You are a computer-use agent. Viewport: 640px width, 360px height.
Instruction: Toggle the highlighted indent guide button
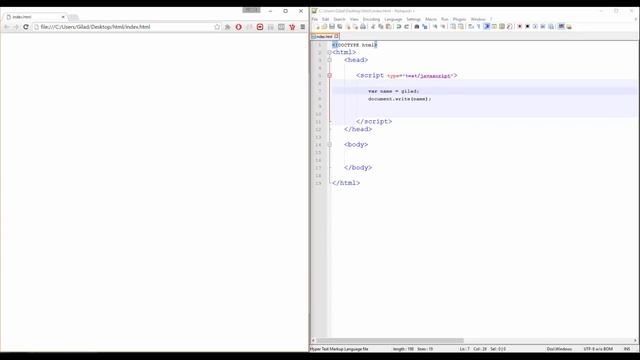point(487,27)
